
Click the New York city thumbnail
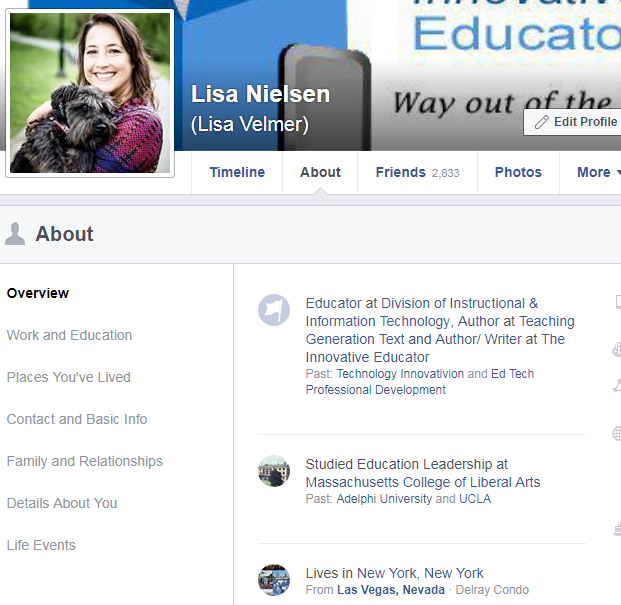click(274, 580)
